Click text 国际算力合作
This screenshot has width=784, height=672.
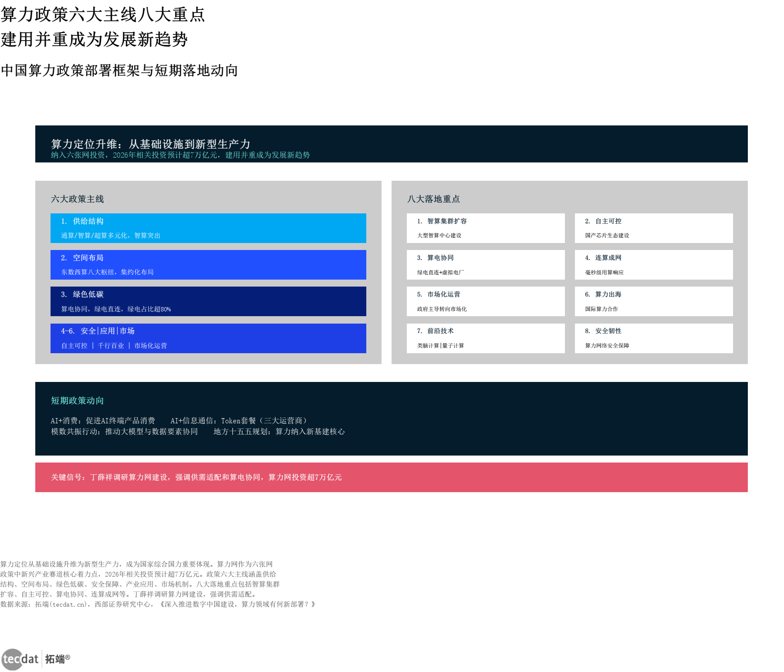click(602, 309)
